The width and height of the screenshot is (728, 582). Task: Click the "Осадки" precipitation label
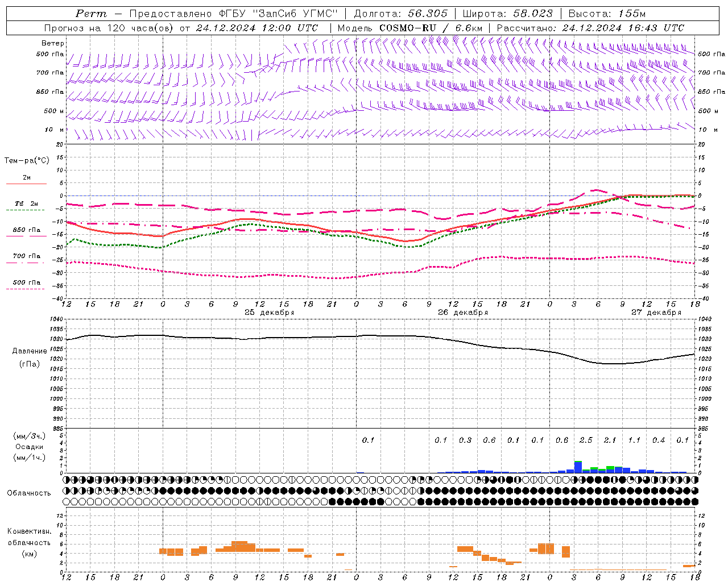pyautogui.click(x=30, y=447)
